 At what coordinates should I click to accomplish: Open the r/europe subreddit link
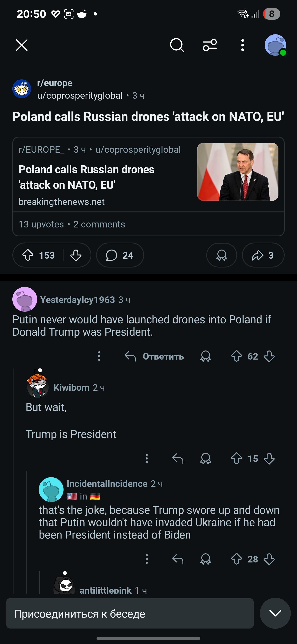pyautogui.click(x=55, y=83)
